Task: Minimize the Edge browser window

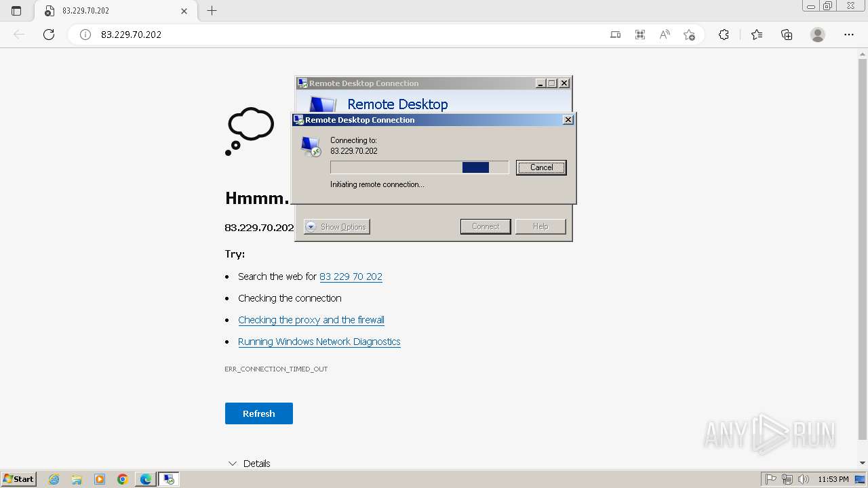Action: 810,6
